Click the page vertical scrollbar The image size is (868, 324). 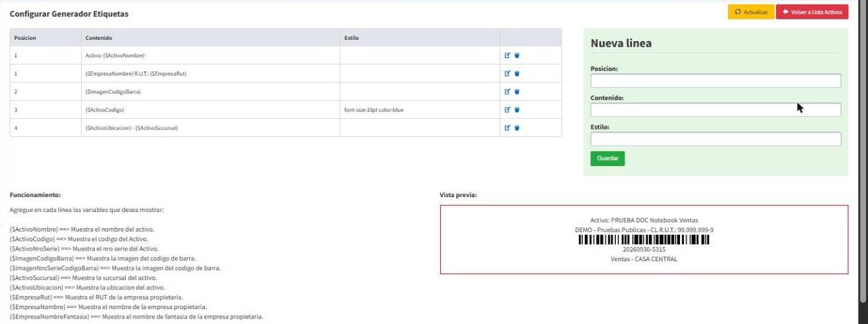point(863,152)
